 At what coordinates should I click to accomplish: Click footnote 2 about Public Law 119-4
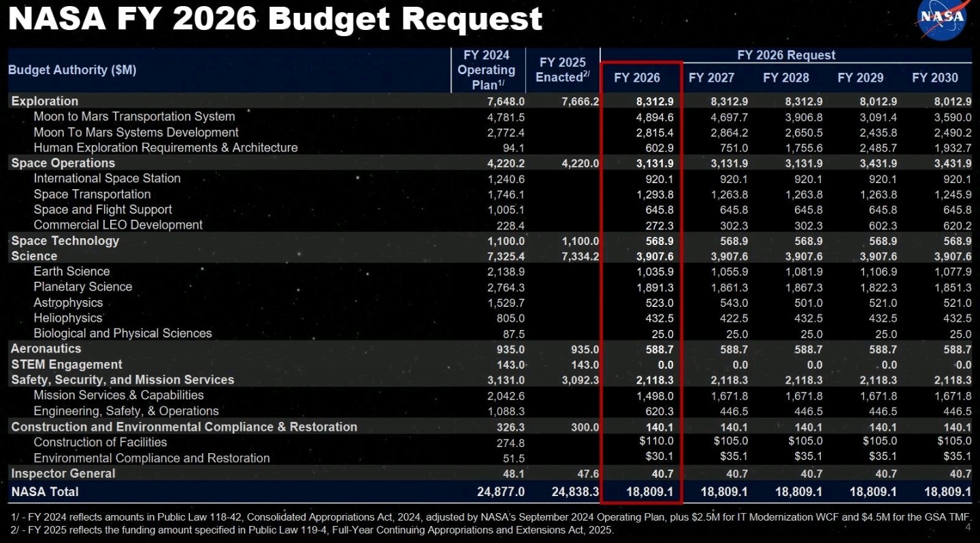click(312, 529)
